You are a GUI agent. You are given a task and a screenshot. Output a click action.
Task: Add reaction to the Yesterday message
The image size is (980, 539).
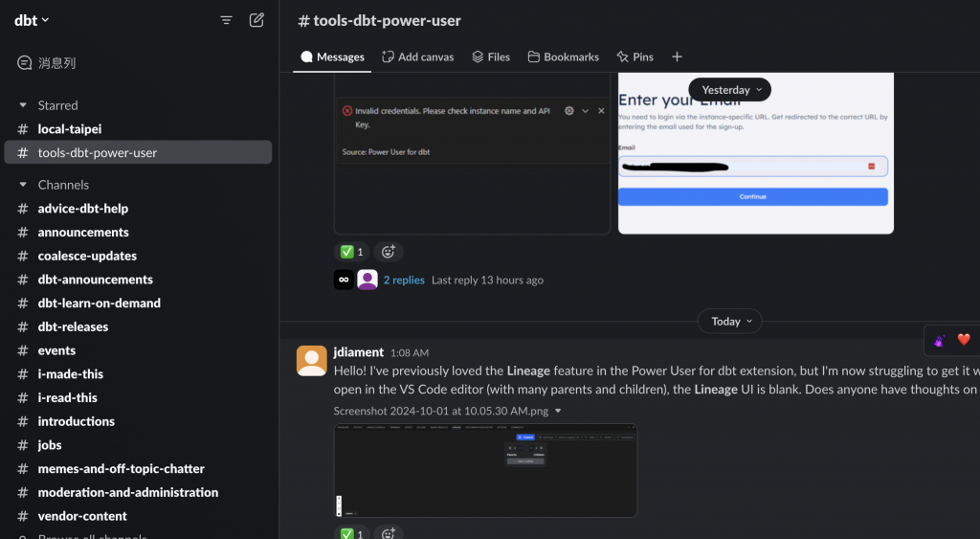click(x=389, y=252)
